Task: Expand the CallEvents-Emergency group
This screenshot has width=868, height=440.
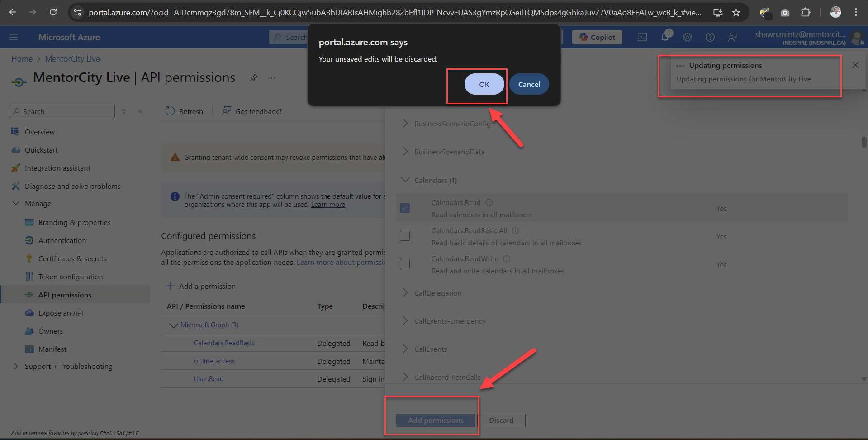Action: coord(405,320)
